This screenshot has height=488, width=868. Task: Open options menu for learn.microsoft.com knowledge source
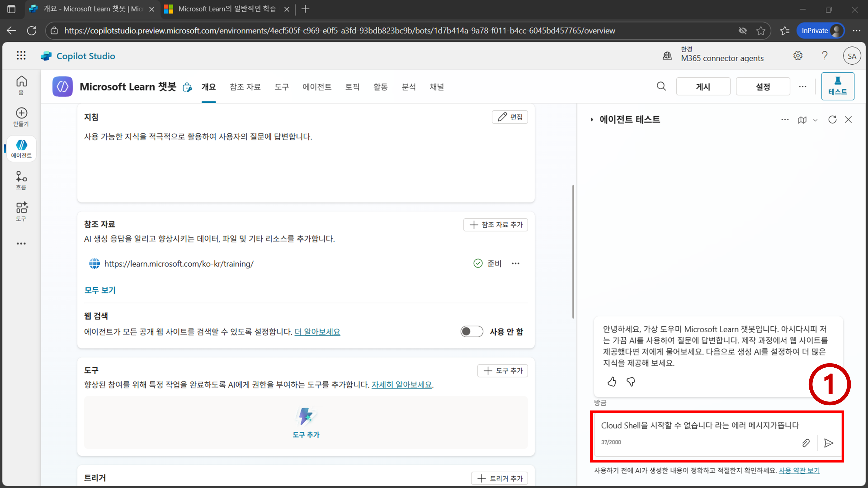point(515,263)
